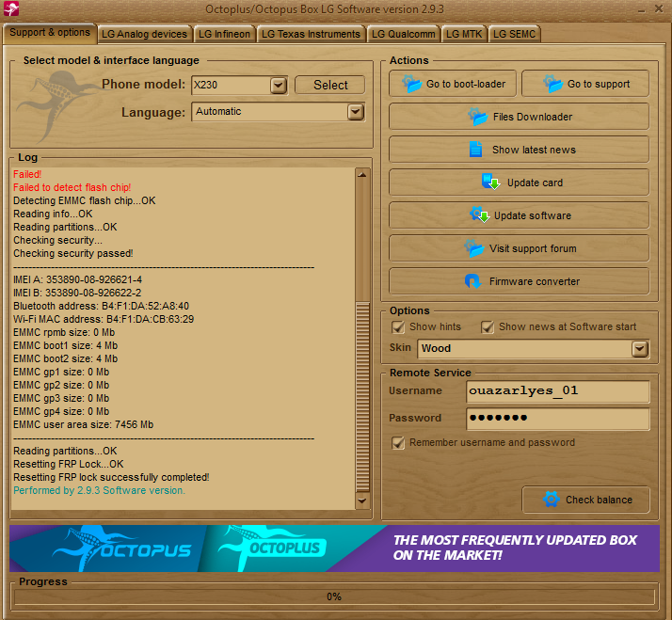Toggle Remember username and password checkbox
This screenshot has height=620, width=672.
tap(398, 442)
